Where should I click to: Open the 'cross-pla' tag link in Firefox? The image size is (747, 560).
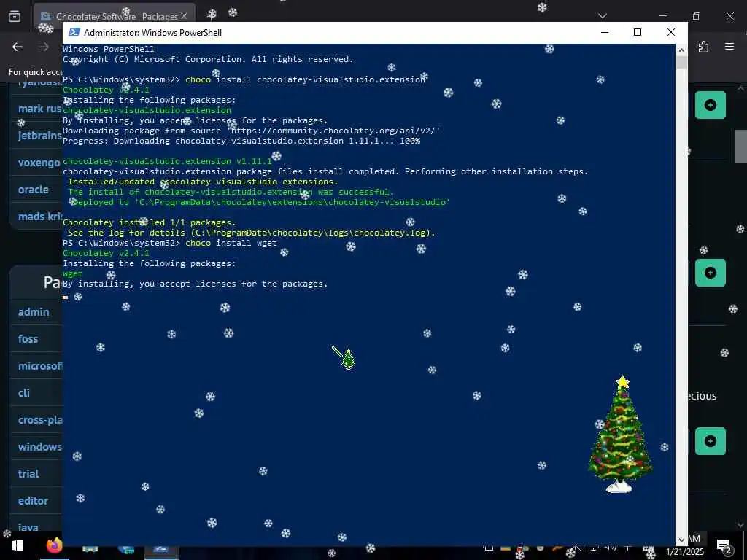(40, 420)
